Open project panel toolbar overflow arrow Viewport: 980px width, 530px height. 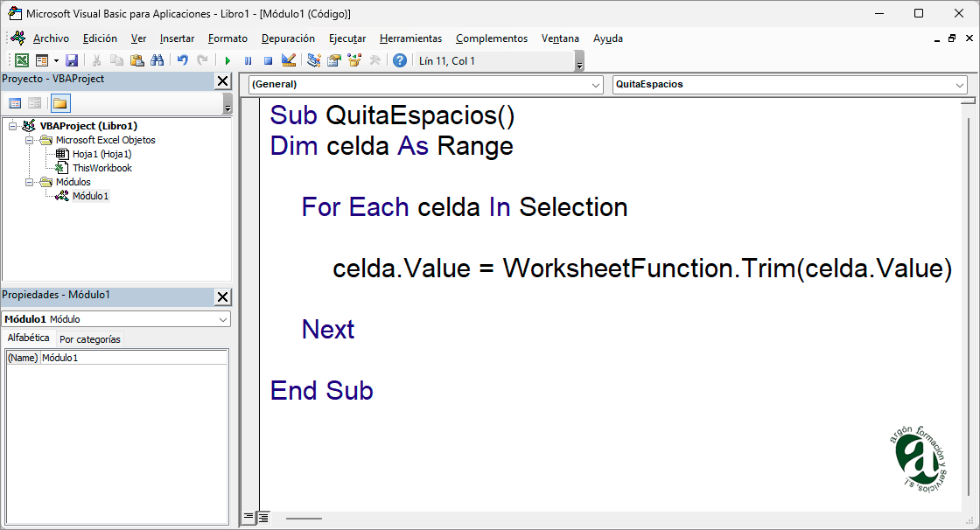click(227, 104)
